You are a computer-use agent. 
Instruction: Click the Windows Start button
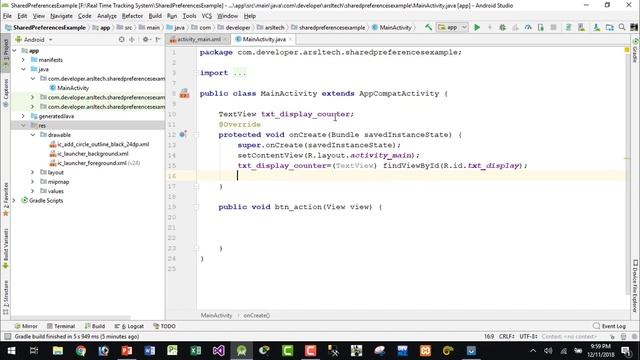pos(11,351)
